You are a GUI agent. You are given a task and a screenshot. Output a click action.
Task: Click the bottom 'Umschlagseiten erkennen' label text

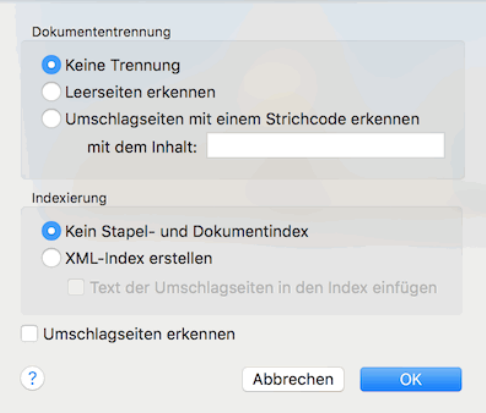pyautogui.click(x=139, y=334)
